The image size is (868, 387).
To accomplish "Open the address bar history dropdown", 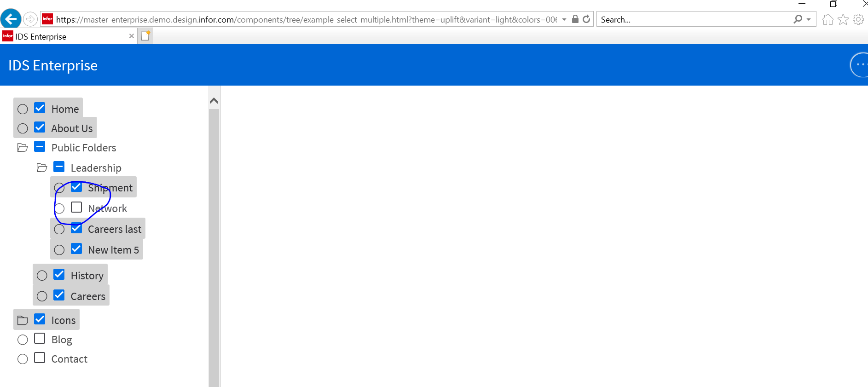I will pos(564,19).
